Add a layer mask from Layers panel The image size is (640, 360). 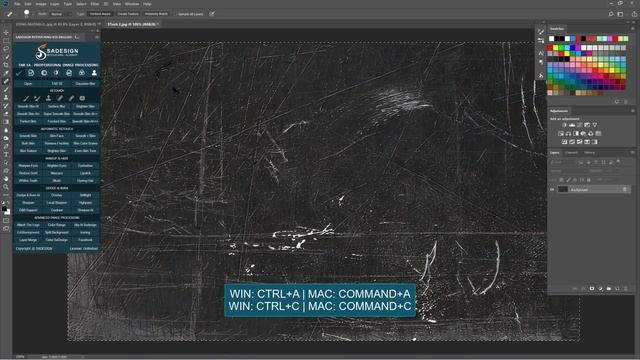592,289
